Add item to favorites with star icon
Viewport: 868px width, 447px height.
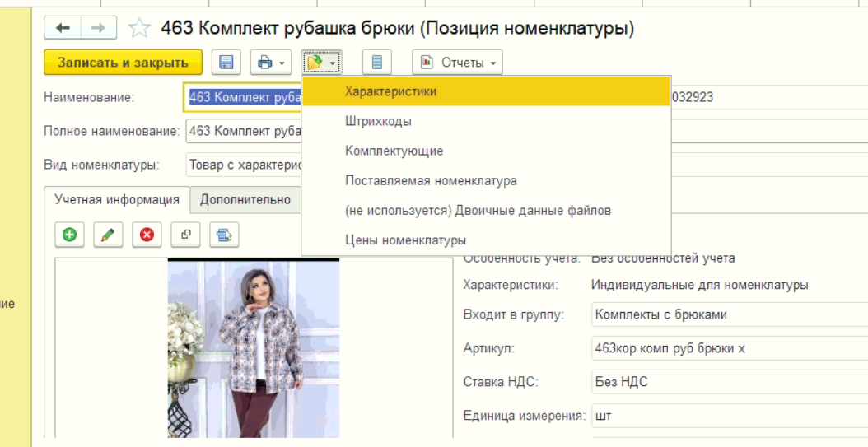click(140, 30)
